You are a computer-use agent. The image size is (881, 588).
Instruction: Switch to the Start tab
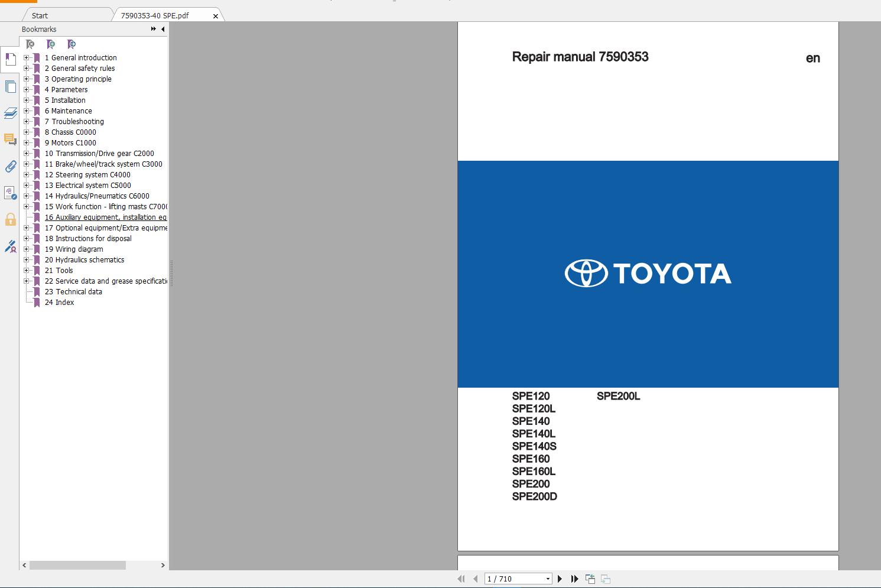(x=39, y=15)
